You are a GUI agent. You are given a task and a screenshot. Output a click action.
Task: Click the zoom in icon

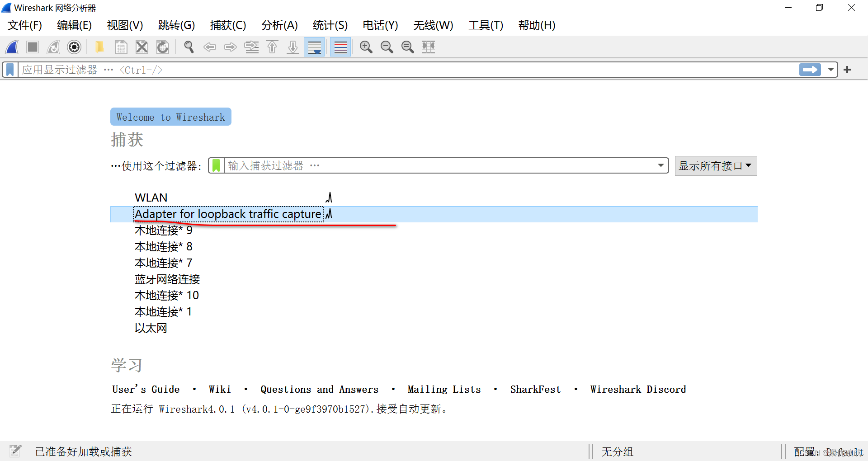click(x=366, y=47)
